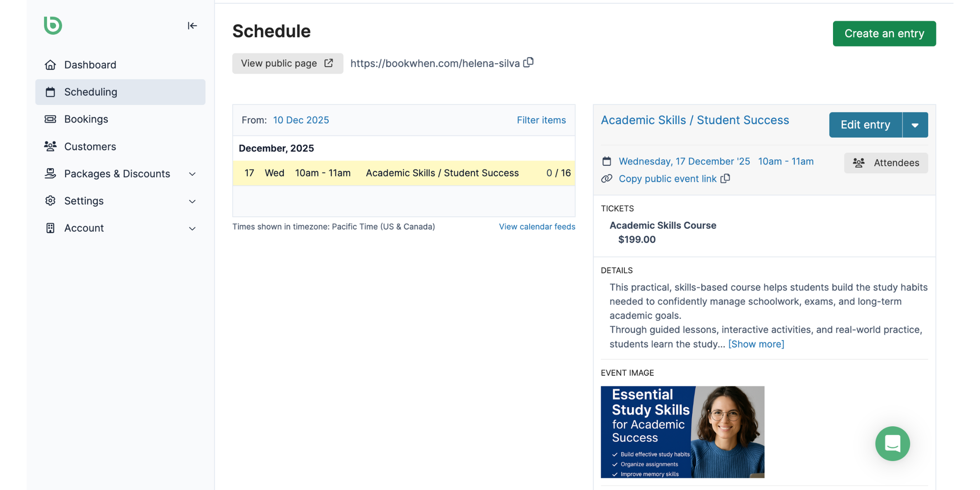
Task: Switch to the Scheduling section
Action: 91,92
